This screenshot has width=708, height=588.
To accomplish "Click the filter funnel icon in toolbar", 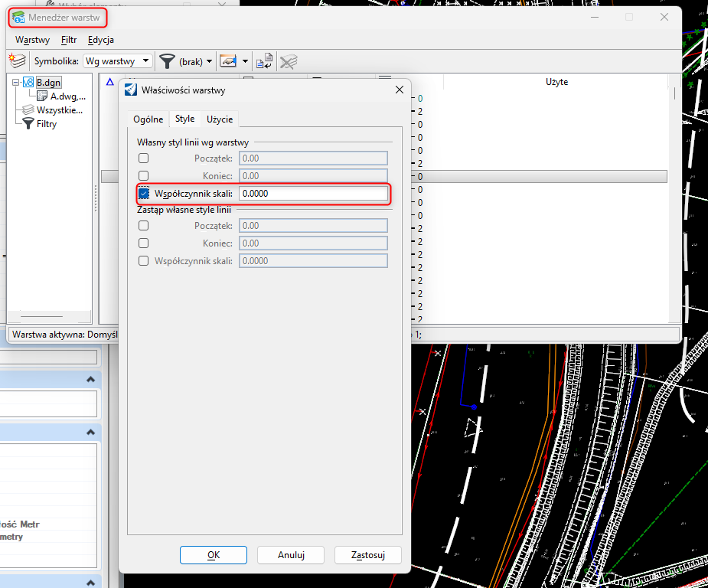I will pyautogui.click(x=165, y=61).
